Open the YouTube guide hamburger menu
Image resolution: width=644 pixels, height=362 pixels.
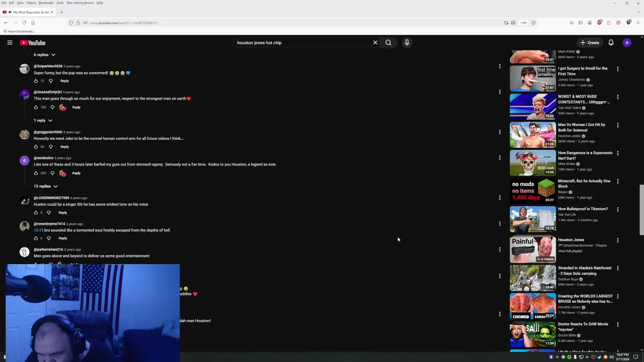pyautogui.click(x=10, y=43)
